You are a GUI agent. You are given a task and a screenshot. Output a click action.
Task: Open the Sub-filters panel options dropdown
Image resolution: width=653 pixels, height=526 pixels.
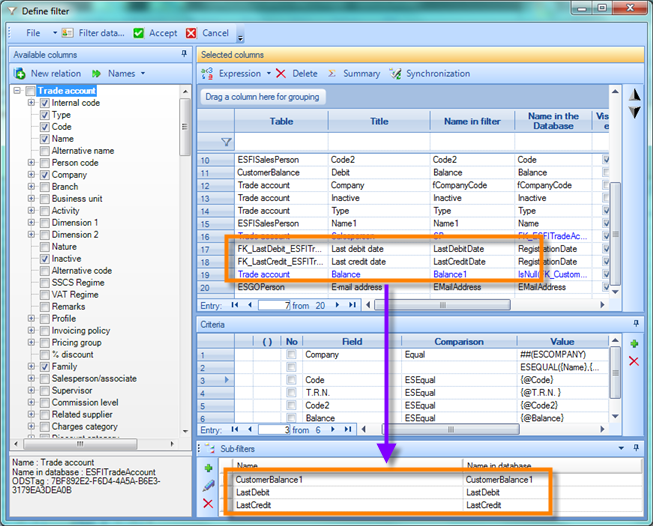tap(621, 448)
